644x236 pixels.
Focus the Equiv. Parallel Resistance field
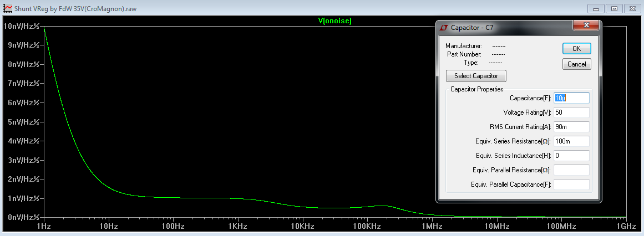pyautogui.click(x=571, y=170)
